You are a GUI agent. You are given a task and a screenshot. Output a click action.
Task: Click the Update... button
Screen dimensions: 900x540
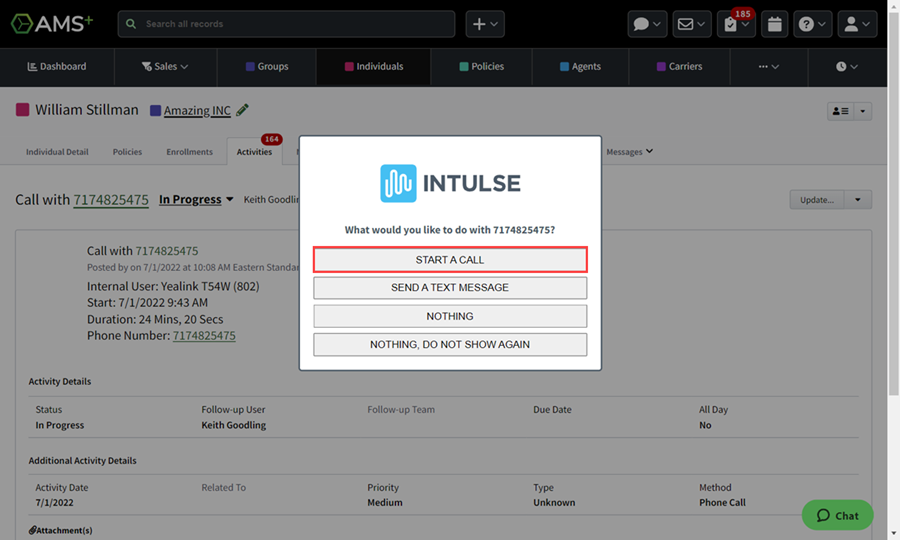817,200
